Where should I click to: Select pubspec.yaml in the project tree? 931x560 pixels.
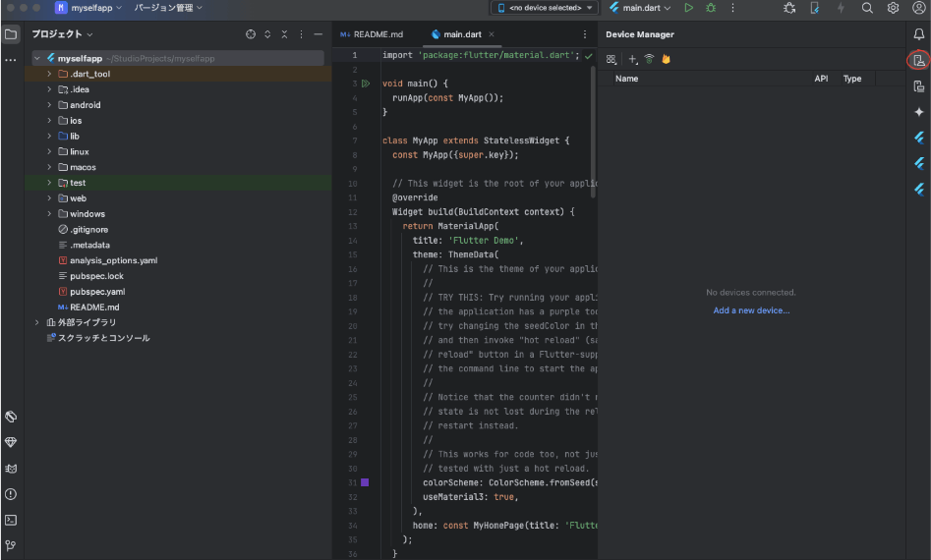(x=97, y=292)
